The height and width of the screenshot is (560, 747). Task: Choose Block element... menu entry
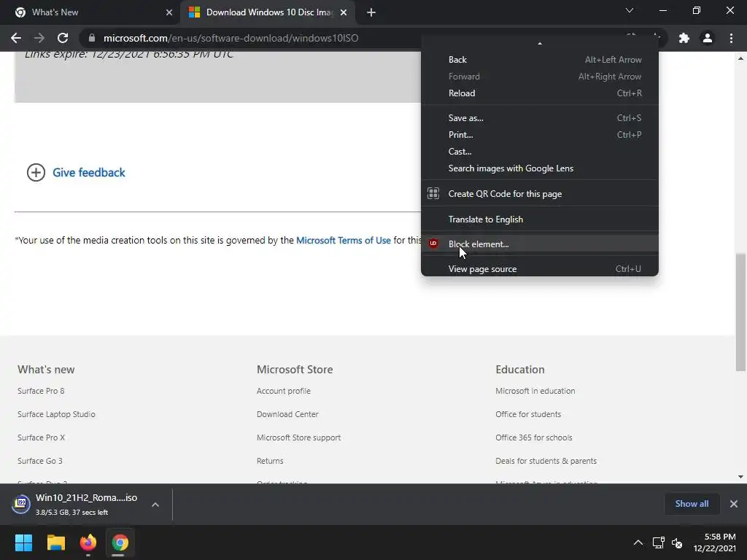click(x=540, y=244)
